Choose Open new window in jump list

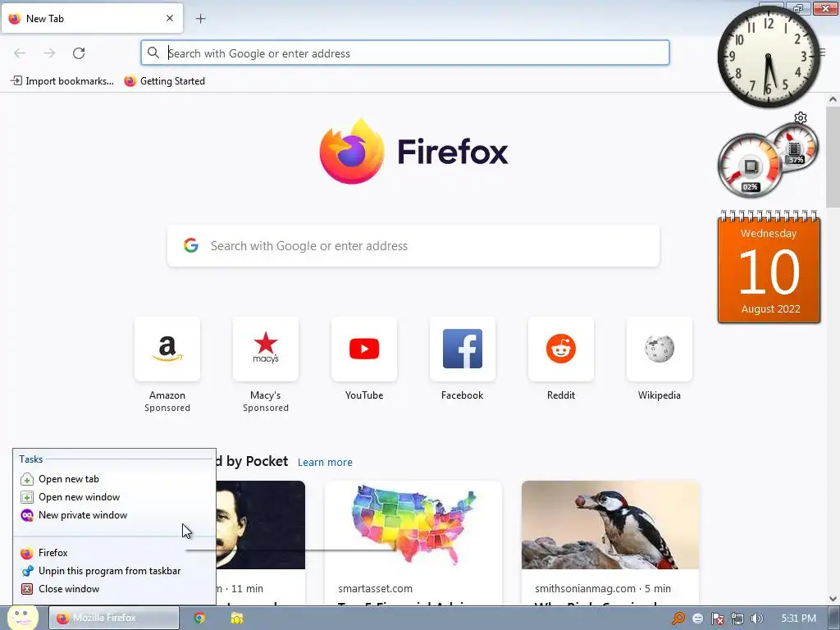[114, 497]
